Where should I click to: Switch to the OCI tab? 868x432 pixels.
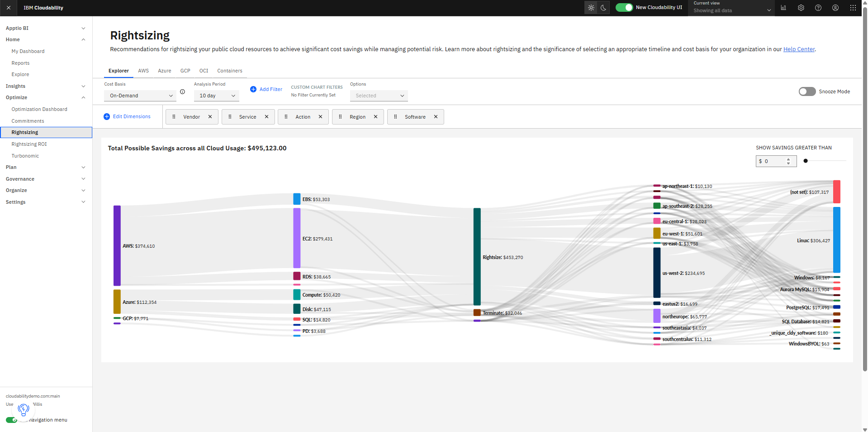pyautogui.click(x=204, y=71)
